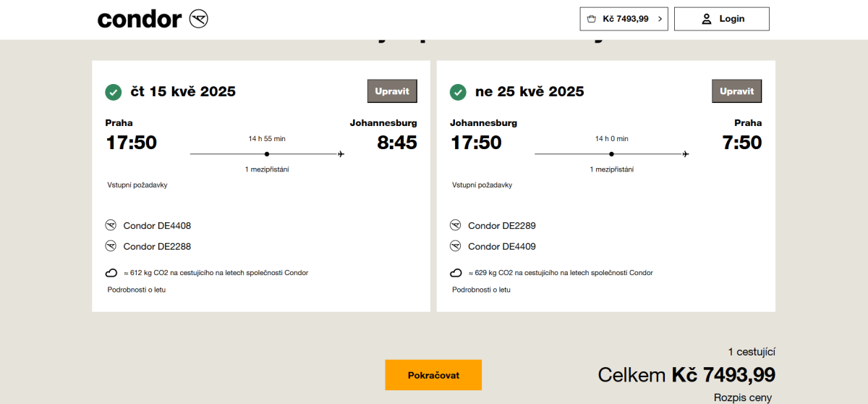
Task: Click the user profile icon
Action: (707, 19)
